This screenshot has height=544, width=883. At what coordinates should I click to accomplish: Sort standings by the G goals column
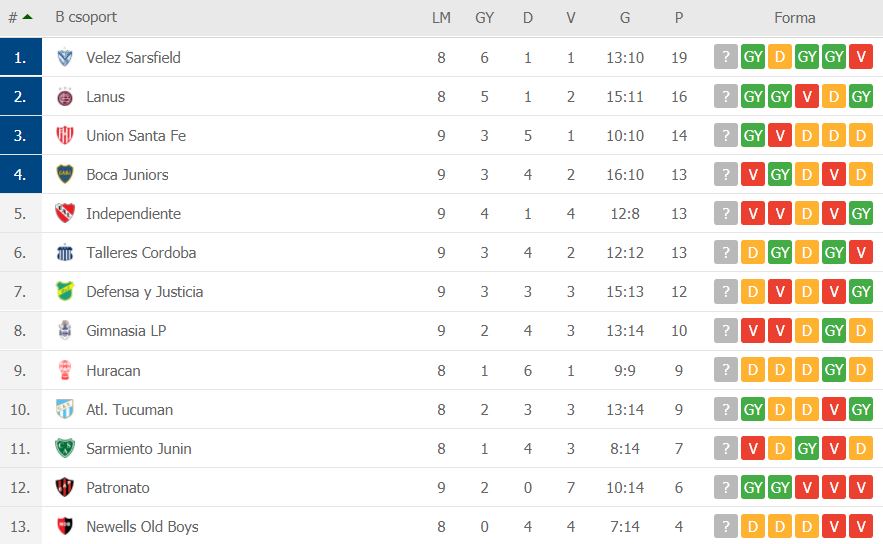(625, 18)
